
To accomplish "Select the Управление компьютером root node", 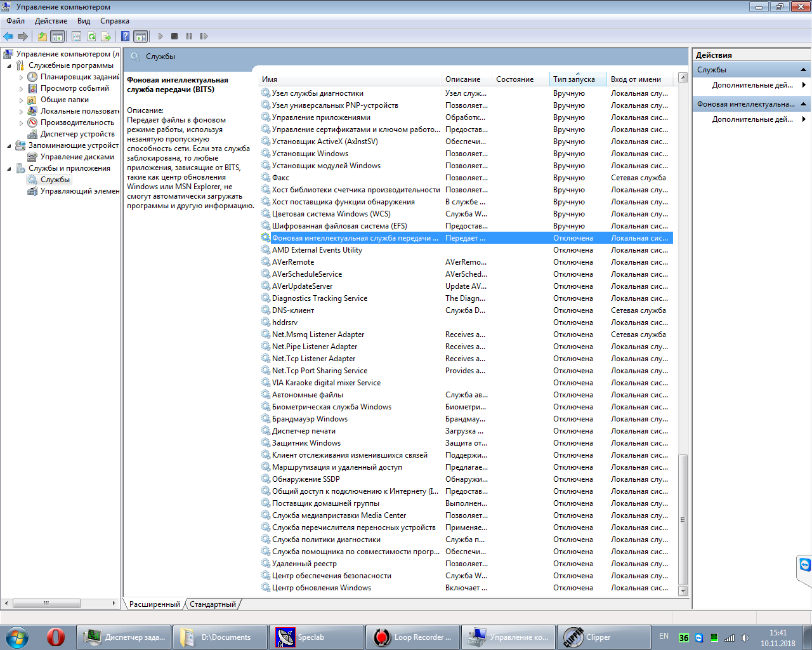I will click(62, 54).
